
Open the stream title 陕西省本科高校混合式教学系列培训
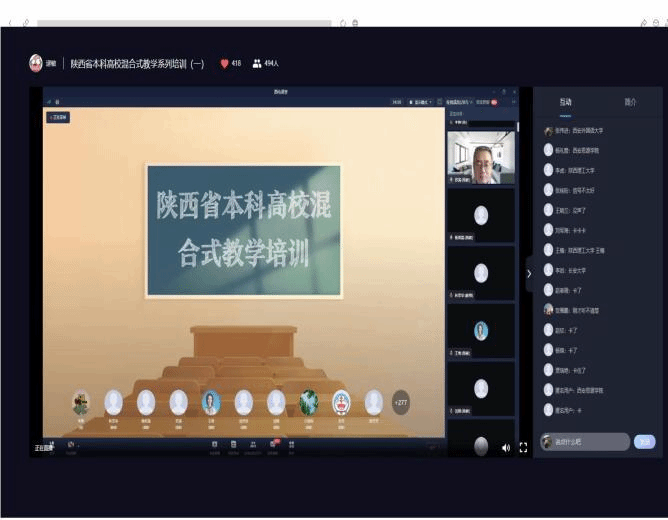tap(137, 63)
